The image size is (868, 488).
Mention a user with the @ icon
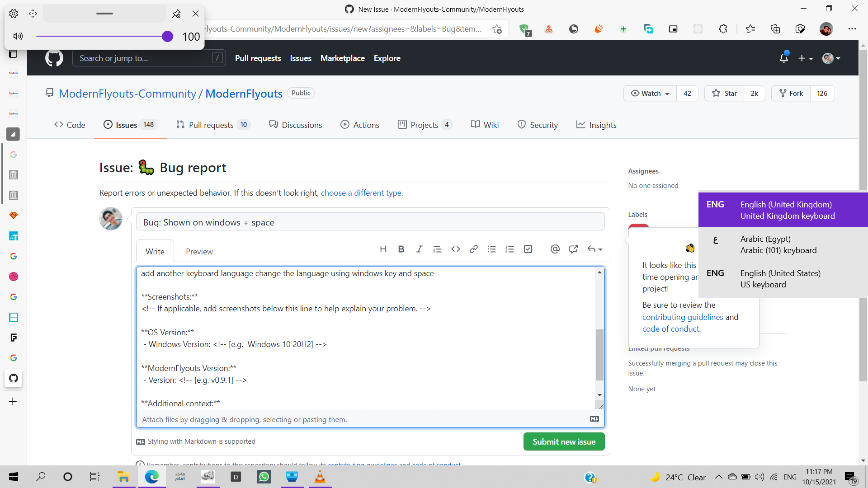click(555, 249)
